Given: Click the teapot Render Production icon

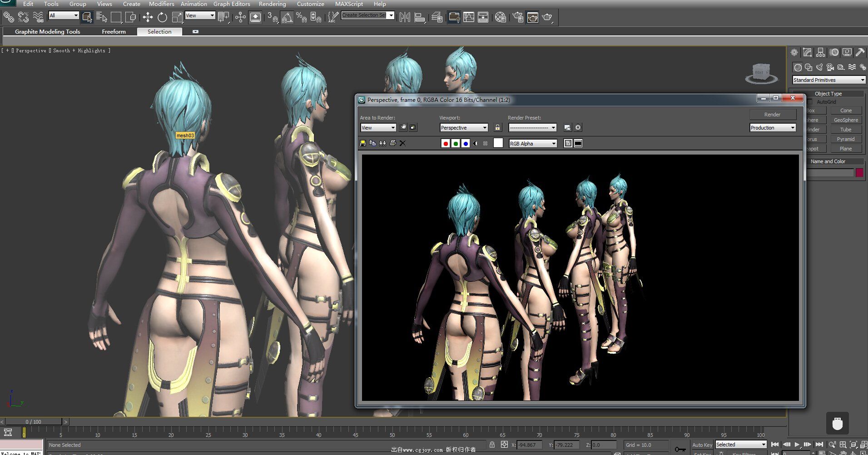Looking at the screenshot, I should tap(547, 17).
